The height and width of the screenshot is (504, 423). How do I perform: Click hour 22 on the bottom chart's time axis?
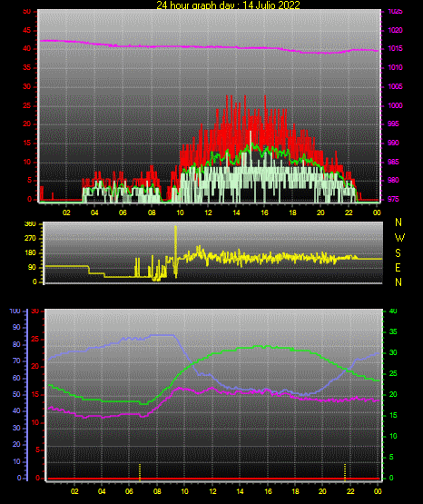click(x=350, y=491)
